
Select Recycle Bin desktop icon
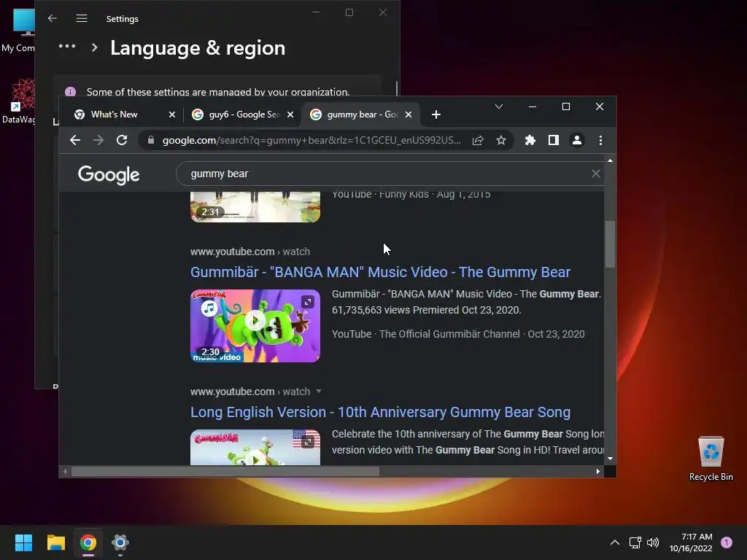pos(711,458)
